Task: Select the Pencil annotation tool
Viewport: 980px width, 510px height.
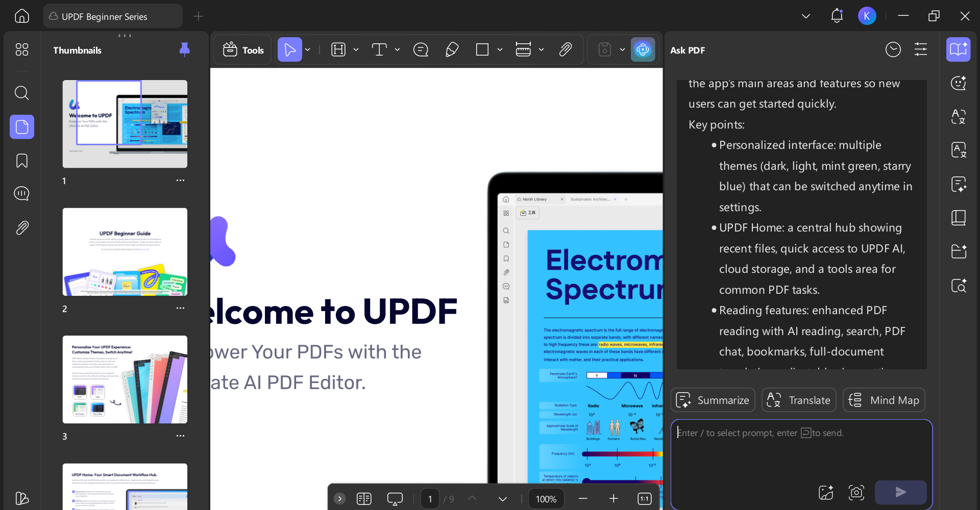Action: point(452,49)
